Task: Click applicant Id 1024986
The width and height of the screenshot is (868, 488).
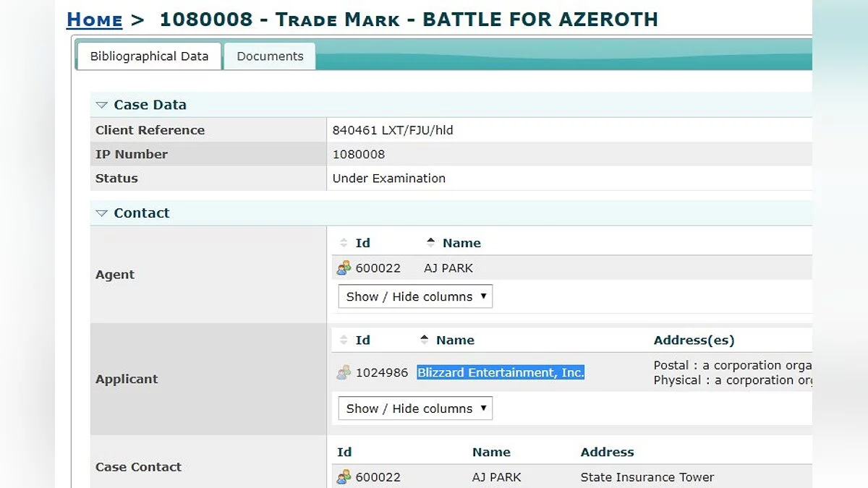Action: (x=382, y=373)
